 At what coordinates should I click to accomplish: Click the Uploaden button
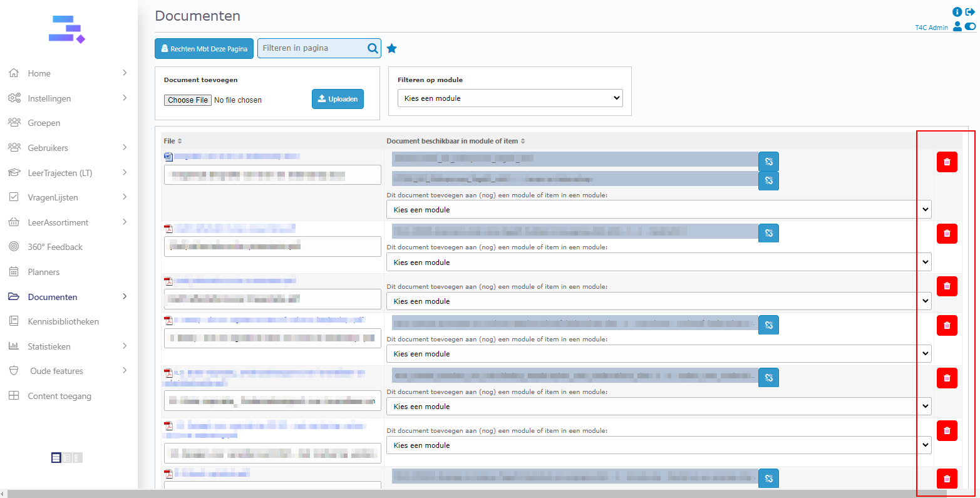pos(338,99)
